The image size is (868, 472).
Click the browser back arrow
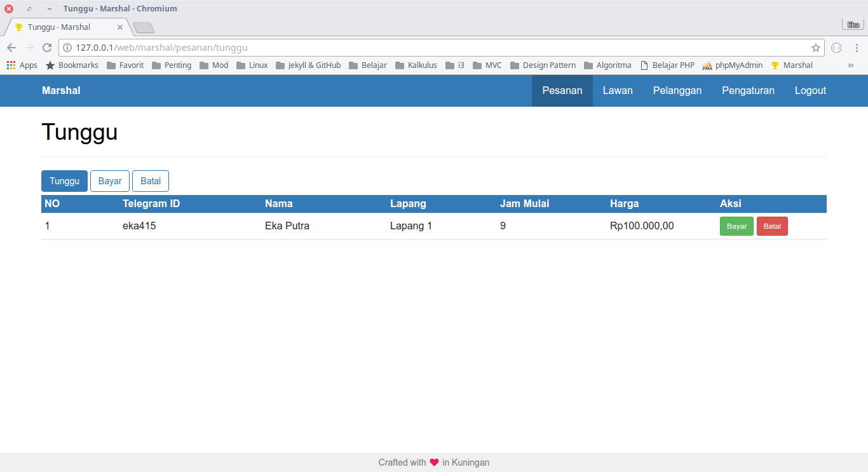point(11,48)
